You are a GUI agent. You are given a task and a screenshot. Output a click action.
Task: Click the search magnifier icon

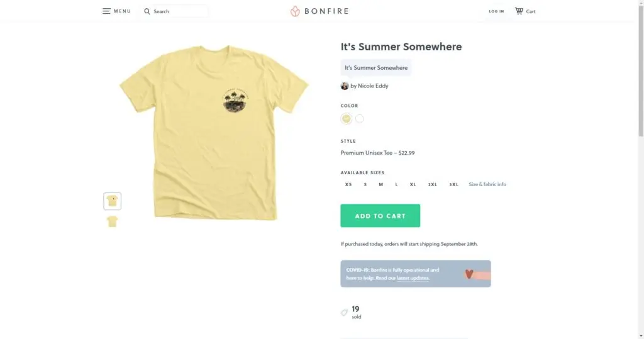click(x=147, y=11)
